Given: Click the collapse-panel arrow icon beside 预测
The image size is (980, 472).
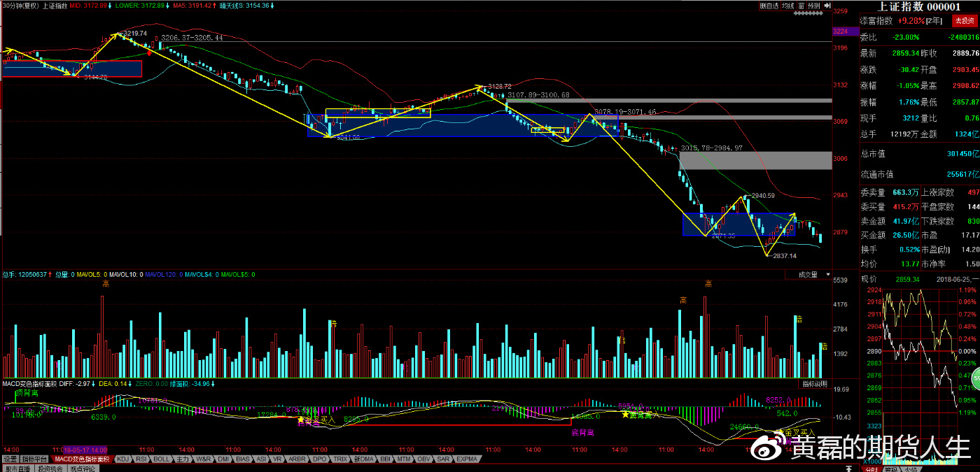Looking at the screenshot, I should click(x=827, y=6).
